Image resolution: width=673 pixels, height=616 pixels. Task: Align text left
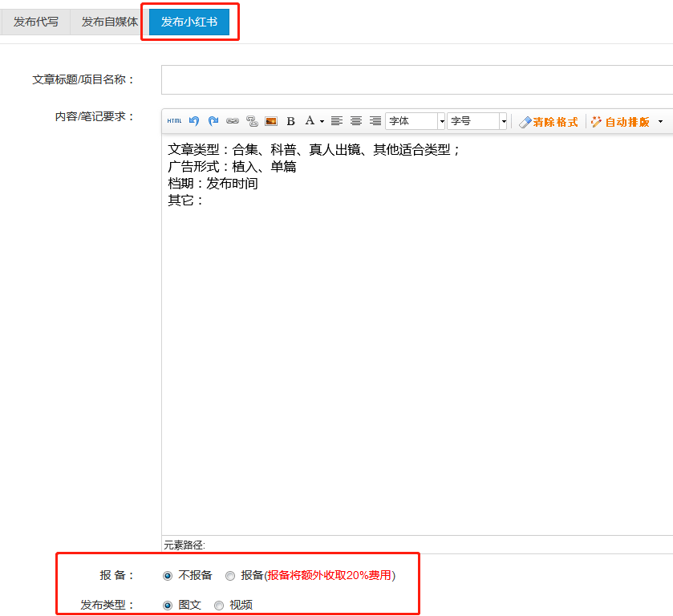(x=337, y=121)
